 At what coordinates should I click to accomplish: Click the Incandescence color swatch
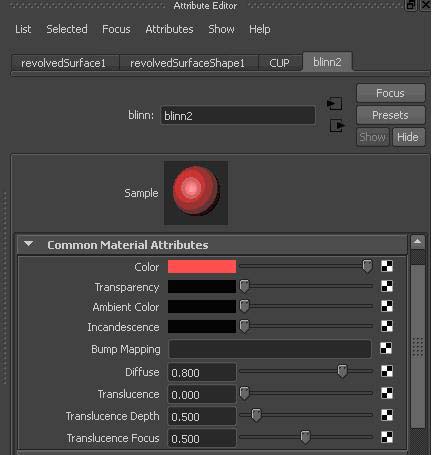(x=202, y=326)
